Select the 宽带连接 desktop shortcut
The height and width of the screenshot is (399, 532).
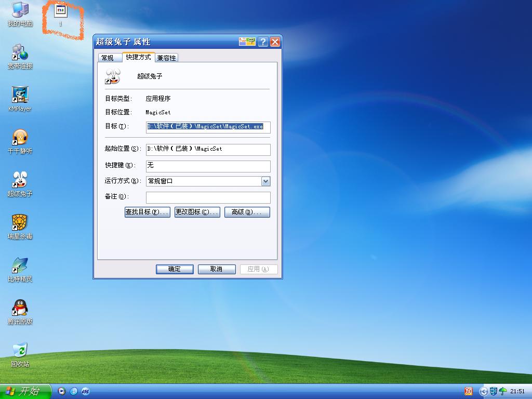(20, 56)
